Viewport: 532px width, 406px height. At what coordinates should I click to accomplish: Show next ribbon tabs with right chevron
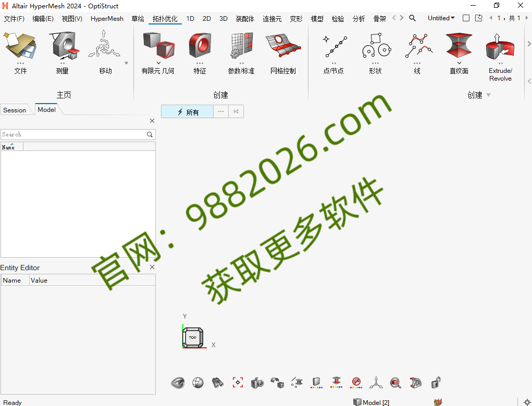pyautogui.click(x=402, y=18)
